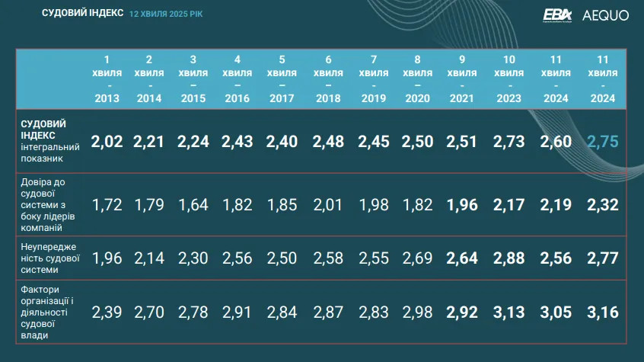Image resolution: width=644 pixels, height=362 pixels.
Task: Click the EBA logo
Action: (559, 14)
